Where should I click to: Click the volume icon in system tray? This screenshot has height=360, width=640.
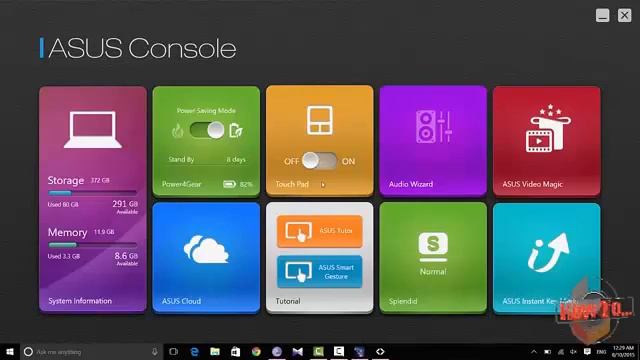point(573,351)
